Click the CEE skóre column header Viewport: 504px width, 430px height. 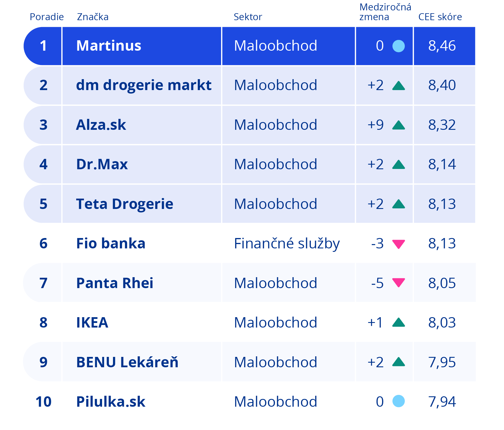click(x=440, y=17)
